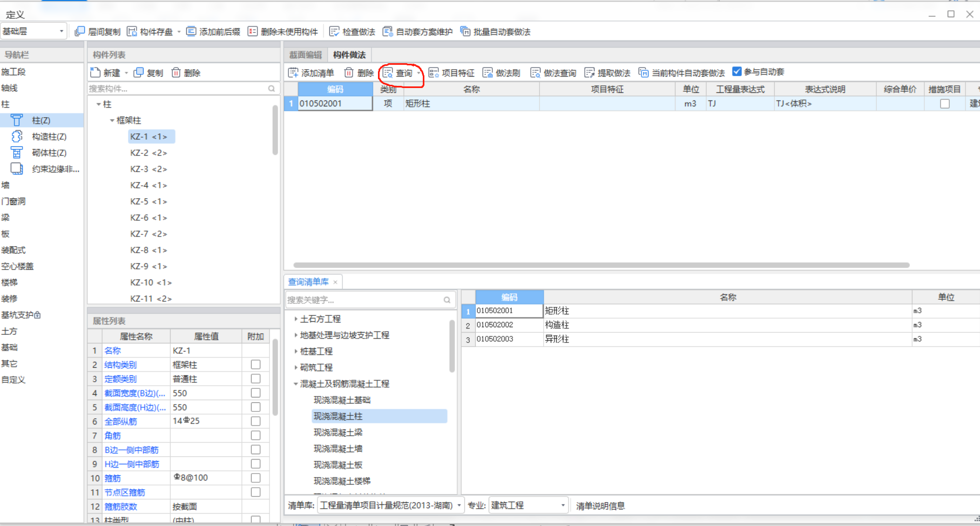Open 清单库 dropdown
980x526 pixels.
[391, 505]
